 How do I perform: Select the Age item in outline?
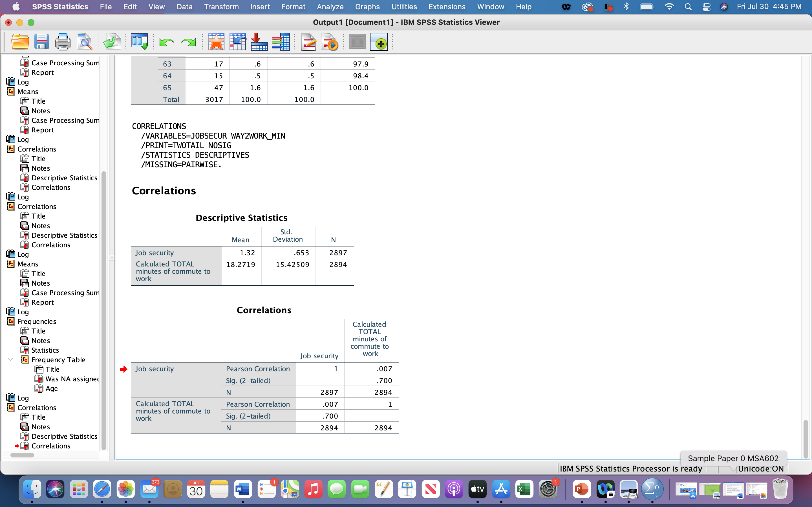[51, 388]
